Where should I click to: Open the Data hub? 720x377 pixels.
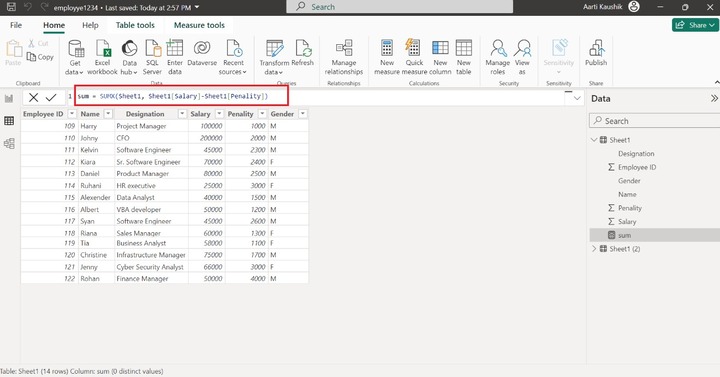[129, 57]
